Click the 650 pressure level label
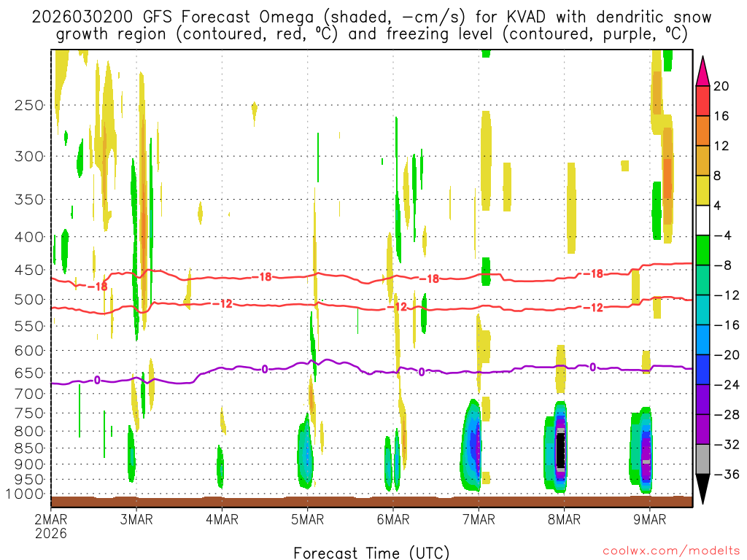The image size is (747, 560). click(28, 373)
